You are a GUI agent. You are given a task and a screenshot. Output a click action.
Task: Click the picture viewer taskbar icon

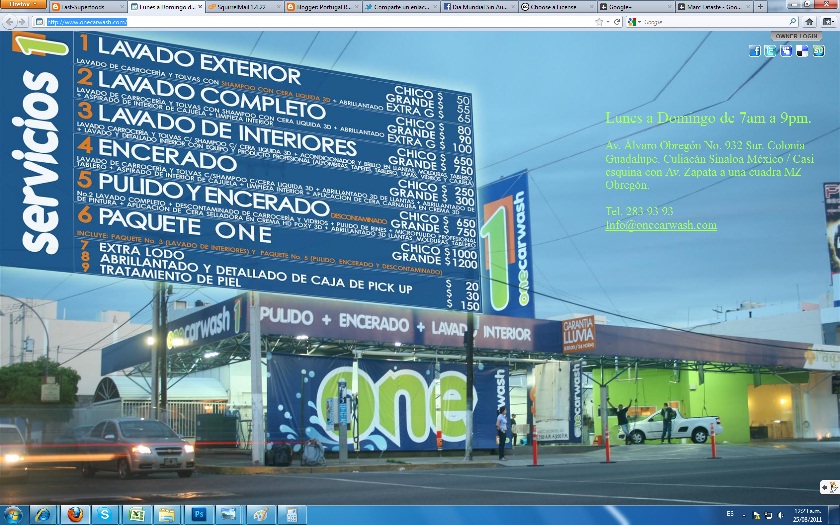click(230, 515)
